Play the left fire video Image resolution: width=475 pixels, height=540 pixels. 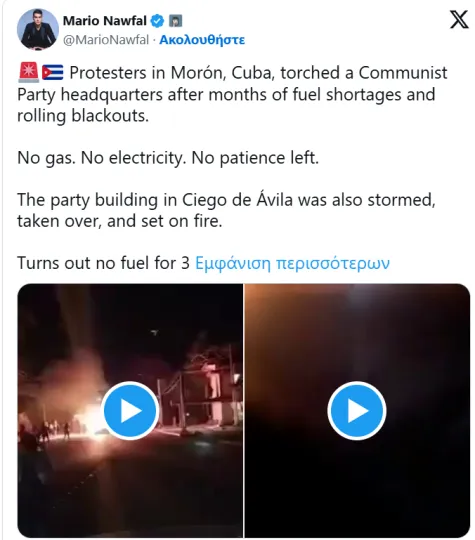coord(130,411)
